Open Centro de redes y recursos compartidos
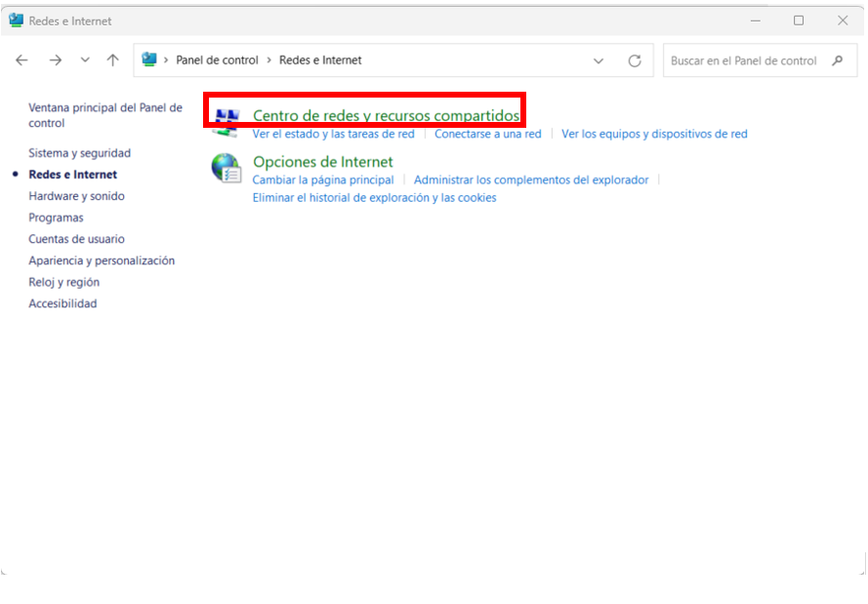This screenshot has width=868, height=604. [386, 115]
